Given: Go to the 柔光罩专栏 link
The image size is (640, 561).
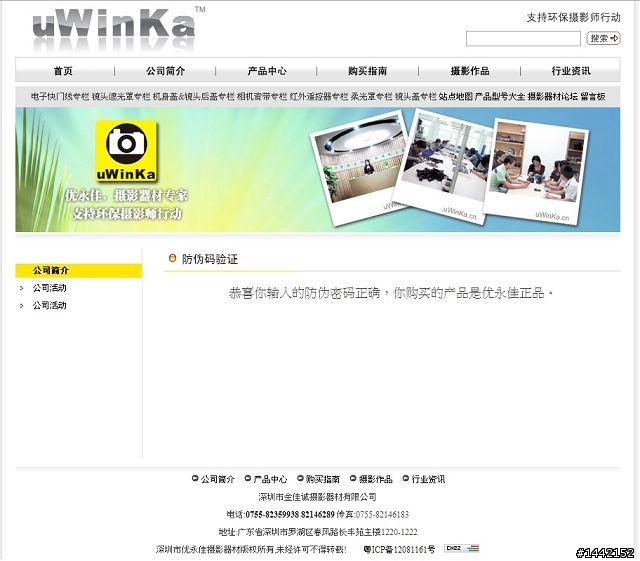Looking at the screenshot, I should (371, 96).
